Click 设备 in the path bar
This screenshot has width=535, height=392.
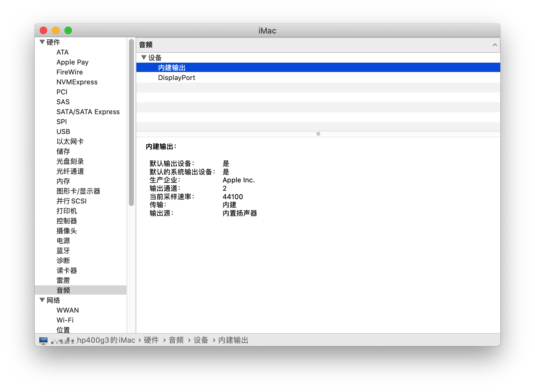(201, 340)
